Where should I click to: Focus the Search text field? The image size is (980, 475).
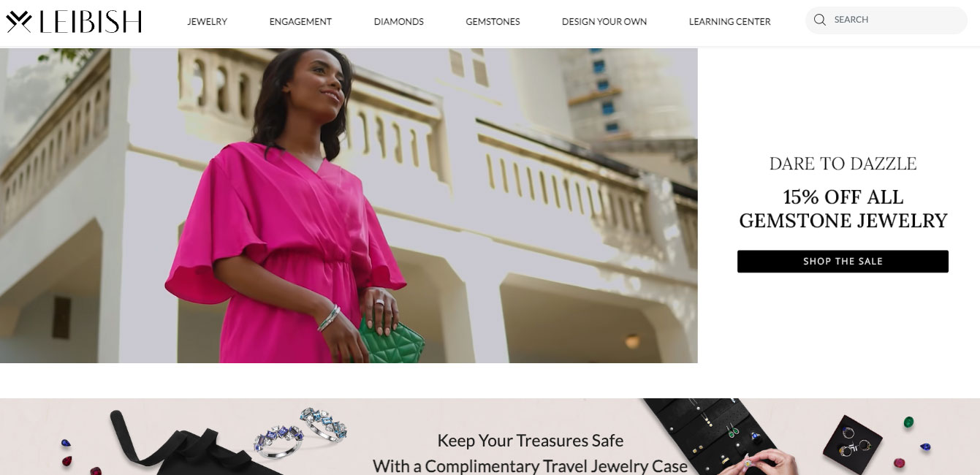tap(886, 20)
